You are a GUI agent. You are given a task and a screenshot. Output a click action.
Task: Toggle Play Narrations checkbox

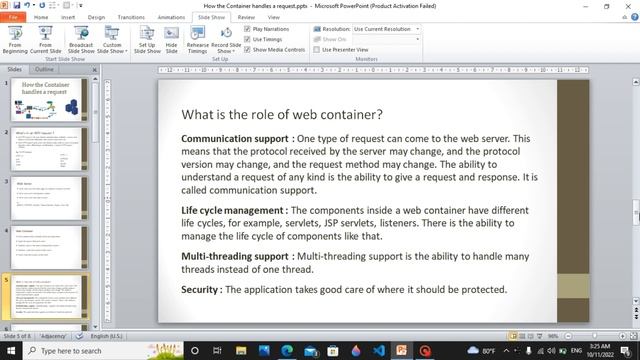(x=247, y=29)
